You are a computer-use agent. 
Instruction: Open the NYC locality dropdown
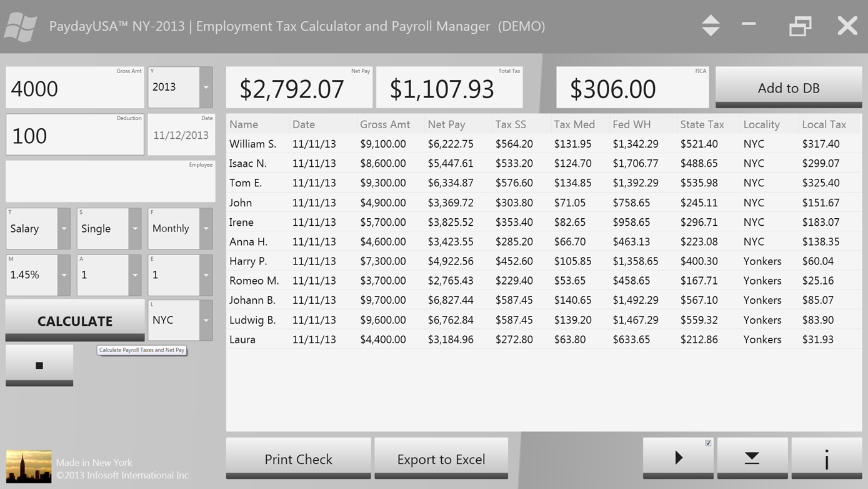[206, 320]
